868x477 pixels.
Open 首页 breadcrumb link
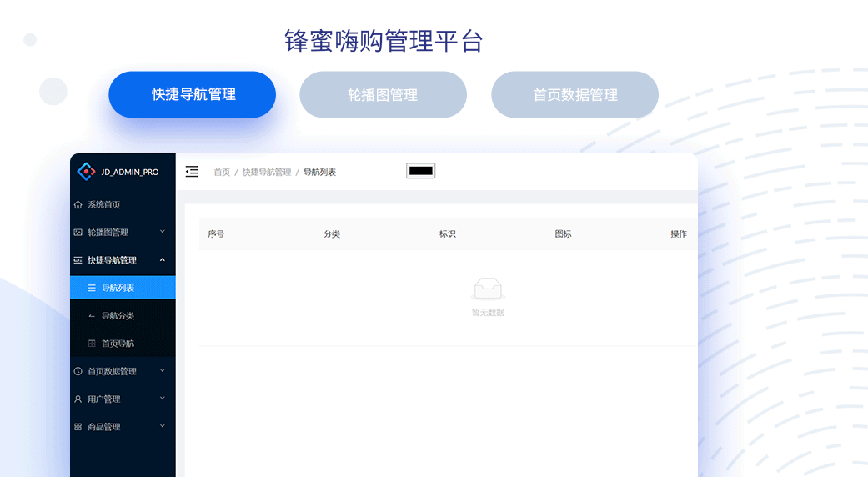click(x=222, y=173)
